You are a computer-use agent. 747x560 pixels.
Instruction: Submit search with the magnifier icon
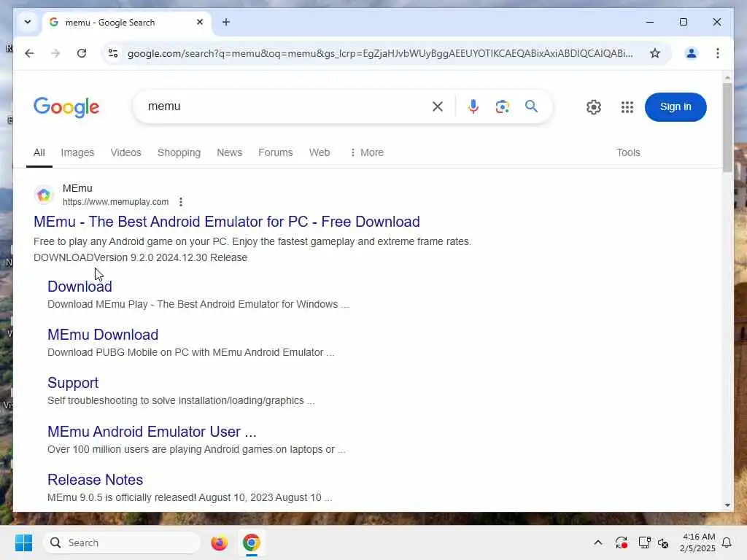(531, 106)
